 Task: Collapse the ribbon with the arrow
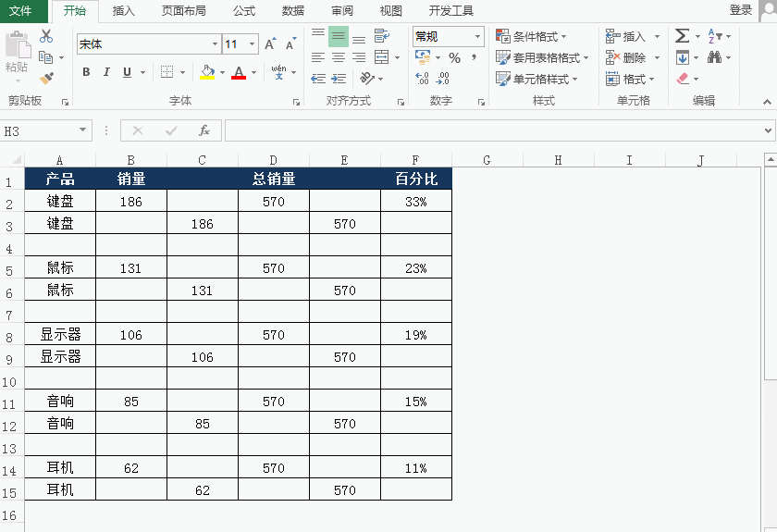coord(767,102)
